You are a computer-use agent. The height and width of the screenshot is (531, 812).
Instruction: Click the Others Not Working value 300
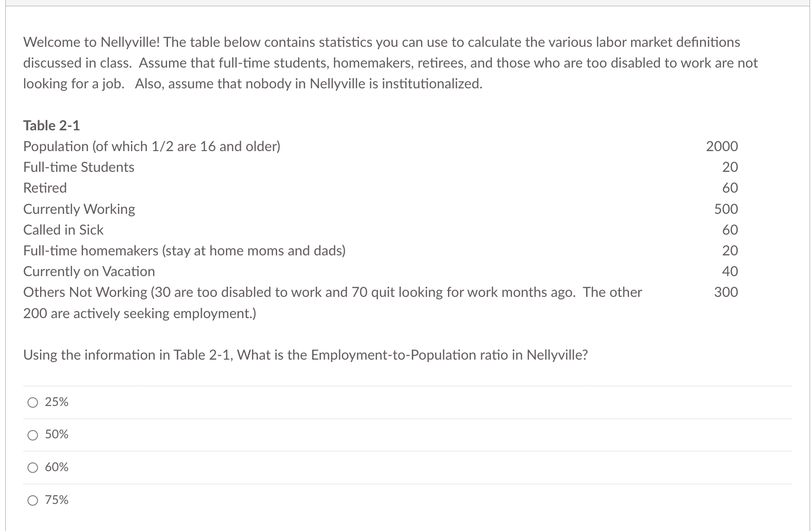[x=726, y=292]
